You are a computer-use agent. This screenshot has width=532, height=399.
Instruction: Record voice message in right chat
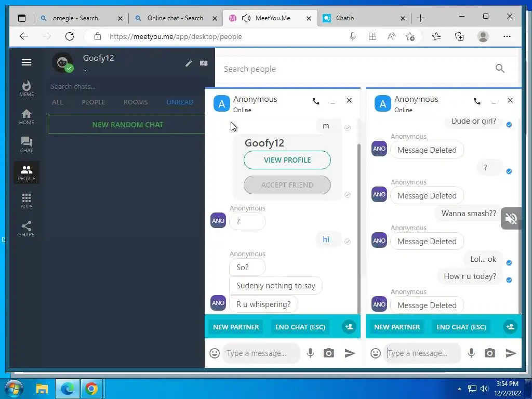point(471,353)
